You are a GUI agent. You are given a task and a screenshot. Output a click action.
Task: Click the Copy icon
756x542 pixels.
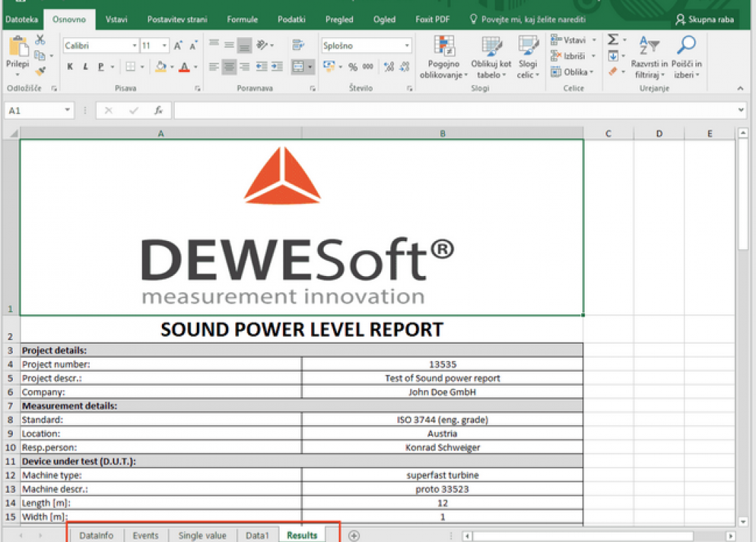[x=40, y=56]
